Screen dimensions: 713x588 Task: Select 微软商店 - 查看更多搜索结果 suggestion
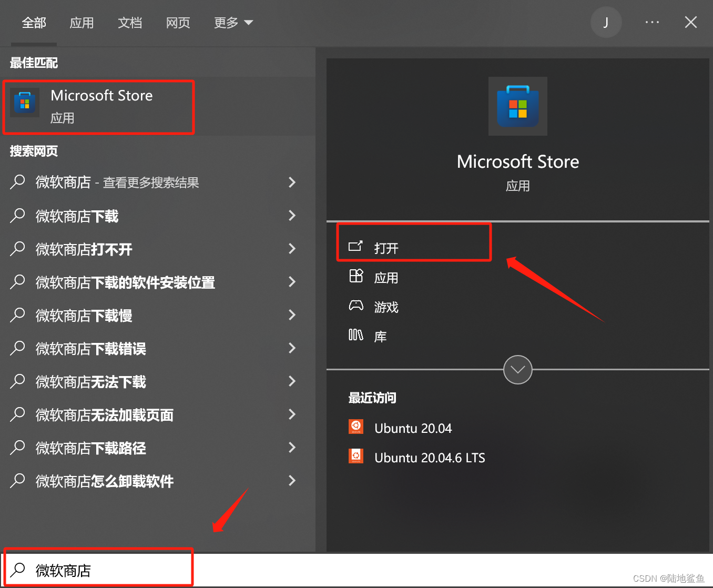tap(158, 182)
